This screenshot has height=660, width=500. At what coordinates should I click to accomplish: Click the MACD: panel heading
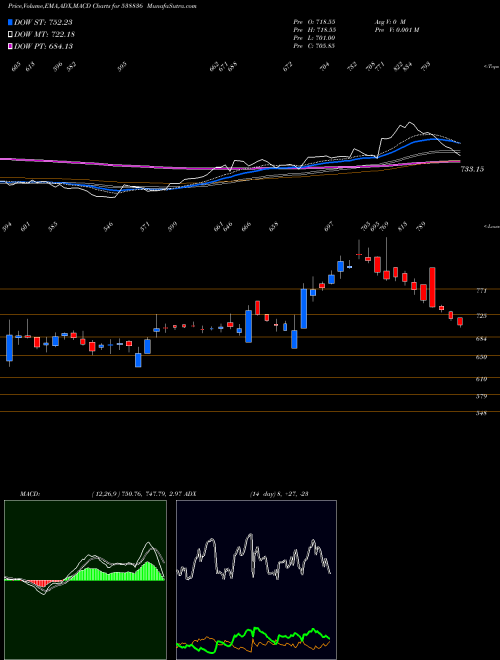pos(30,494)
